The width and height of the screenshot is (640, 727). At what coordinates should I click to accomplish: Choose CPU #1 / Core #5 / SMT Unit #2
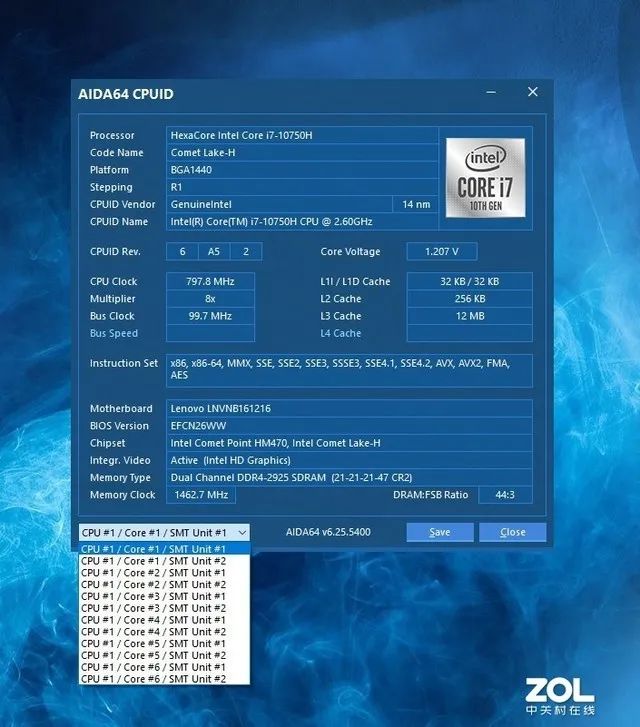[164, 655]
